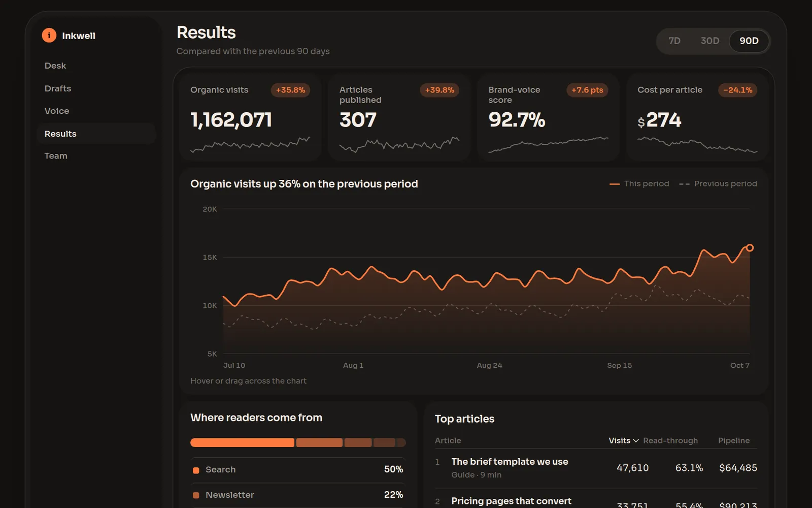812x508 pixels.
Task: Click the +35.8% change badge
Action: point(290,90)
